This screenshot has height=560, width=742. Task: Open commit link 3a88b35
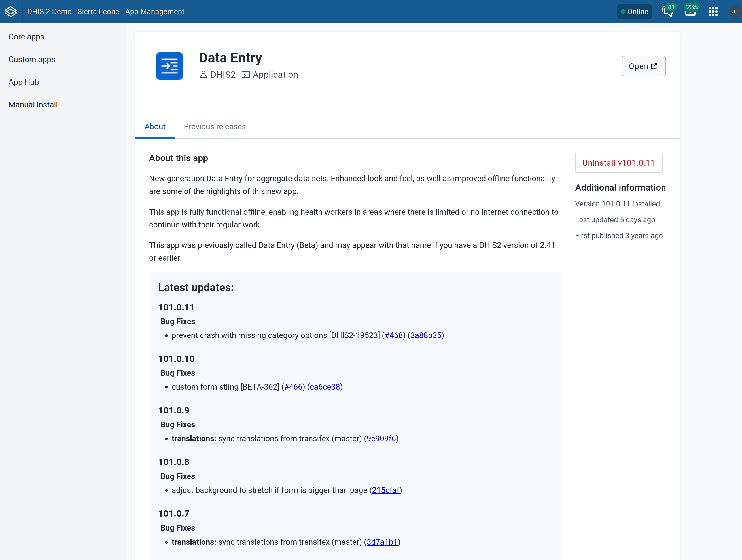tap(426, 335)
